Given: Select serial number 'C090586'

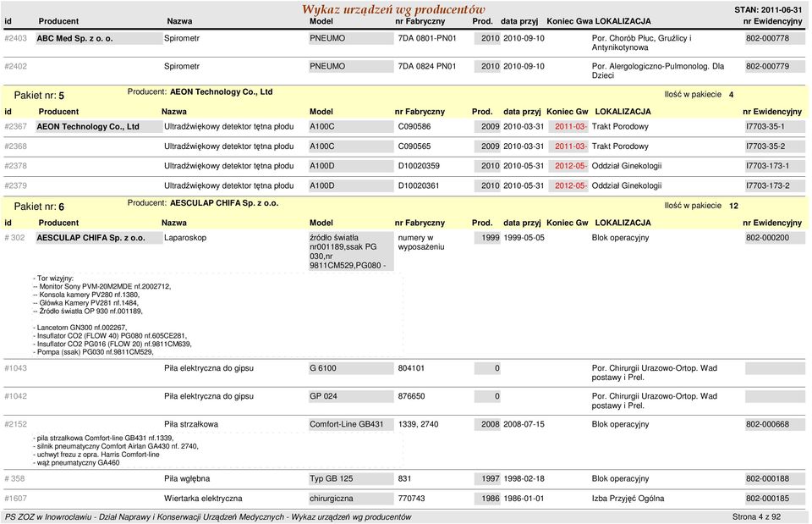Looking at the screenshot, I should pyautogui.click(x=414, y=126).
